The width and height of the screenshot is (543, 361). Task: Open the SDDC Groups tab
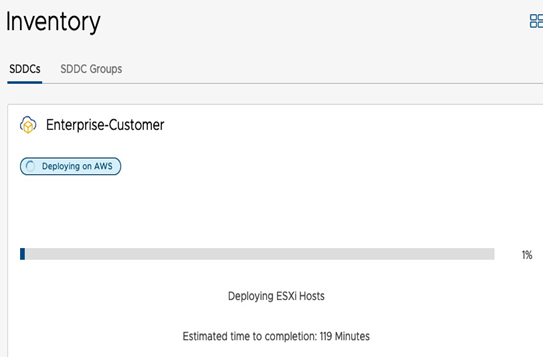coord(91,69)
